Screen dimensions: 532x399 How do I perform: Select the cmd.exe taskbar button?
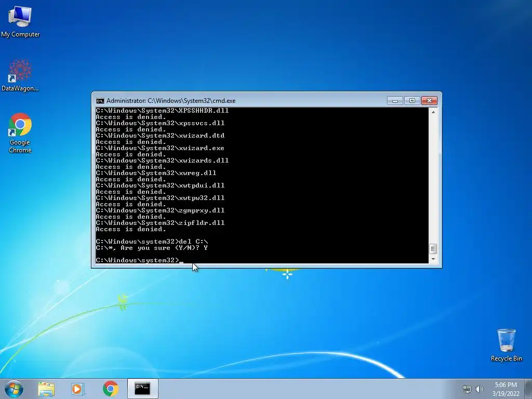coord(142,389)
